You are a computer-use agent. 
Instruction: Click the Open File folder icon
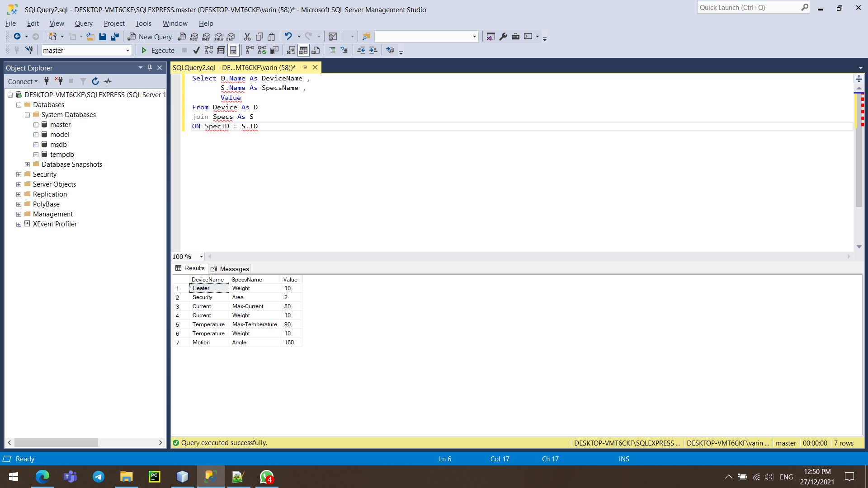pyautogui.click(x=90, y=37)
